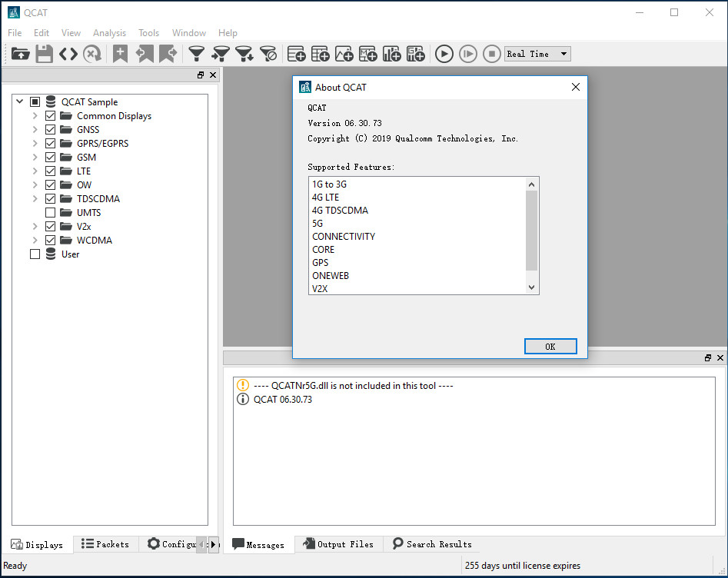This screenshot has width=728, height=578.
Task: Open the Set Filter toolbar icon
Action: [x=196, y=54]
